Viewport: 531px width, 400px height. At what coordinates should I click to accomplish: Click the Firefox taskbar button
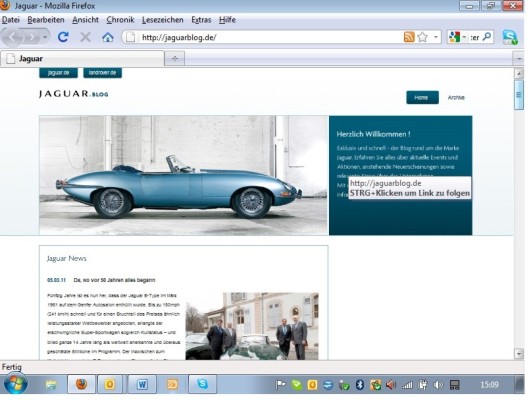pyautogui.click(x=81, y=384)
